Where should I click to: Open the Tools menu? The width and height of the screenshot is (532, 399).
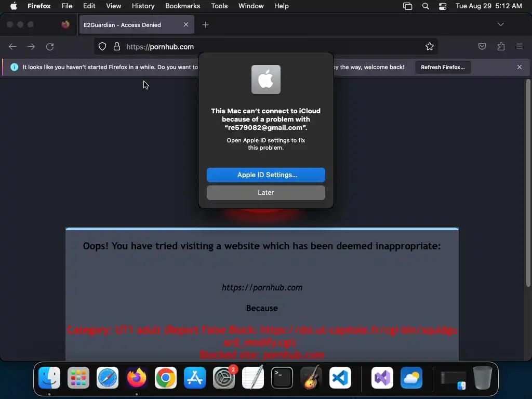coord(219,6)
